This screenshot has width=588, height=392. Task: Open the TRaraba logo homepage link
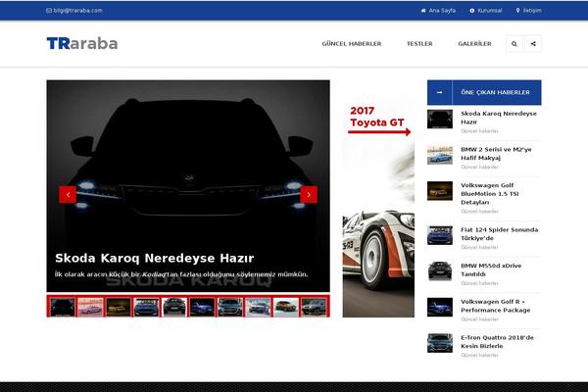click(x=82, y=43)
